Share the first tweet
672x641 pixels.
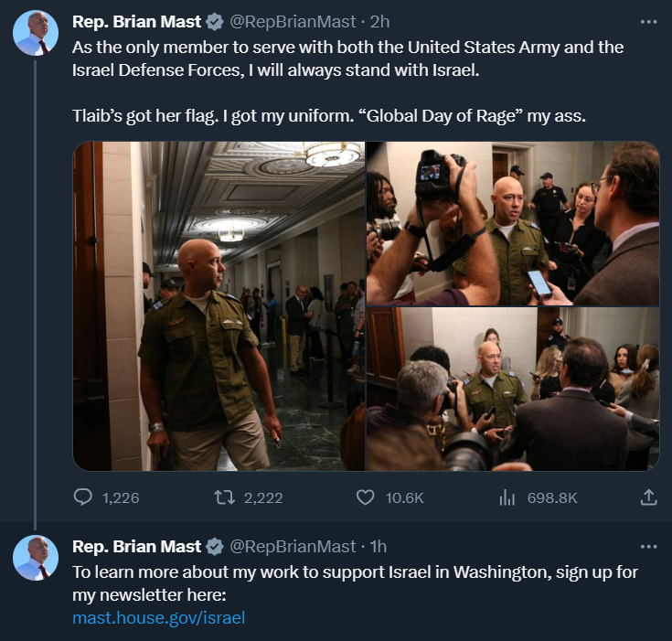[x=648, y=497]
